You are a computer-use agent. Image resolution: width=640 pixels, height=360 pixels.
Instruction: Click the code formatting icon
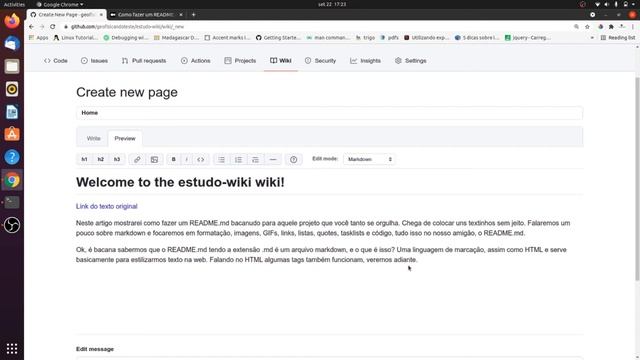pyautogui.click(x=200, y=159)
